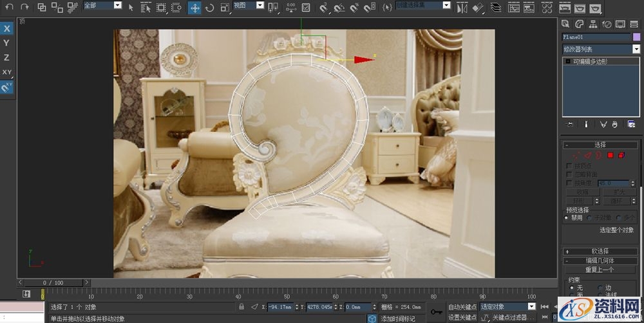Select the 禁用 preview selection radio

point(567,217)
